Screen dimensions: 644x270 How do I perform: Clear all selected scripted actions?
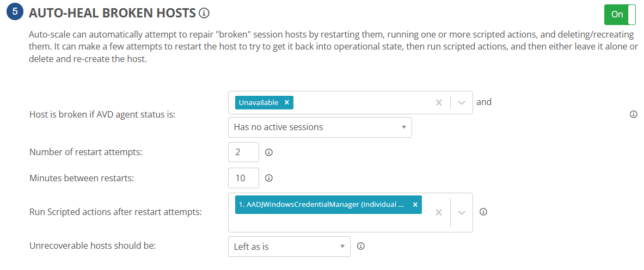pyautogui.click(x=439, y=212)
